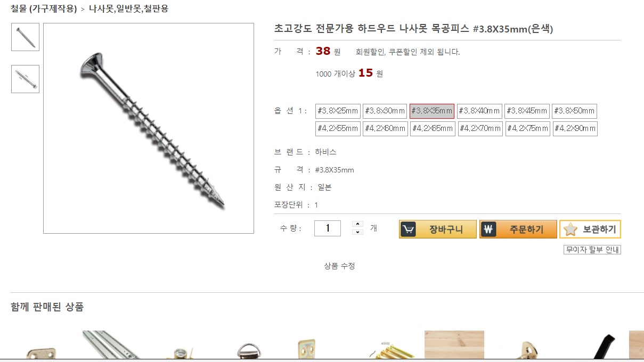Select the #4.2X55mm size option
Viewport: 644px width, 362px height.
pyautogui.click(x=338, y=129)
